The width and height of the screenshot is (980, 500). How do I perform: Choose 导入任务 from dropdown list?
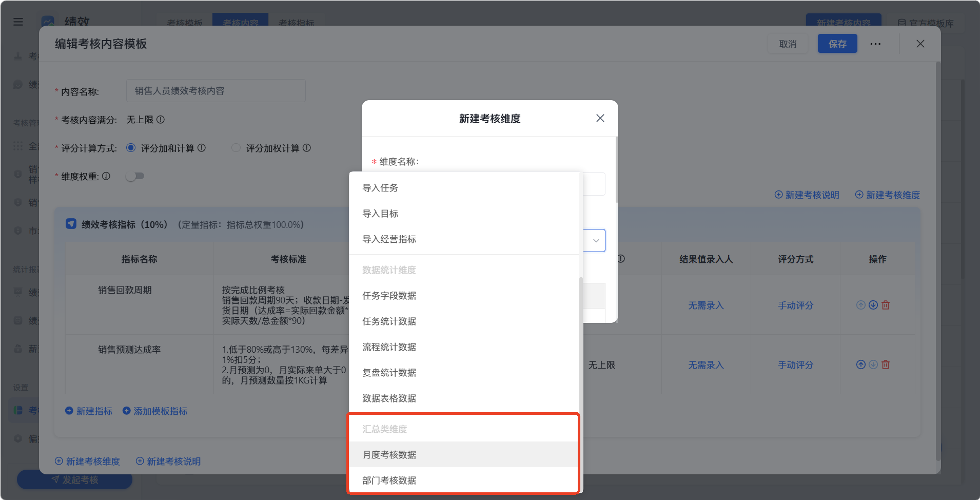coord(464,188)
